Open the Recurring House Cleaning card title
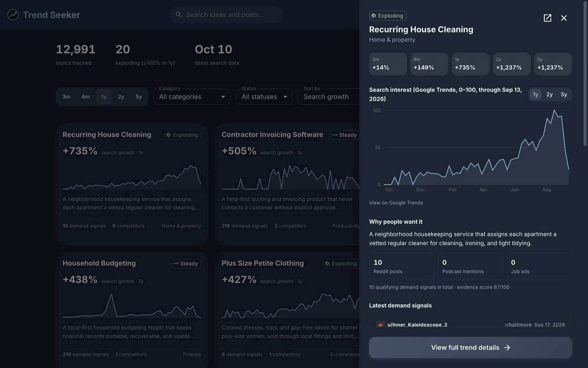Screen dimensions: 588x368 click(x=107, y=135)
